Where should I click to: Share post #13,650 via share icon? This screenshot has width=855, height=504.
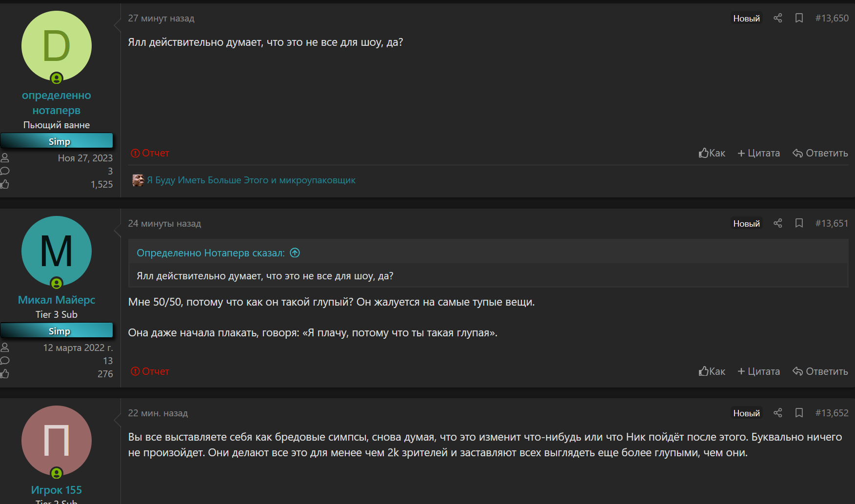pos(777,18)
